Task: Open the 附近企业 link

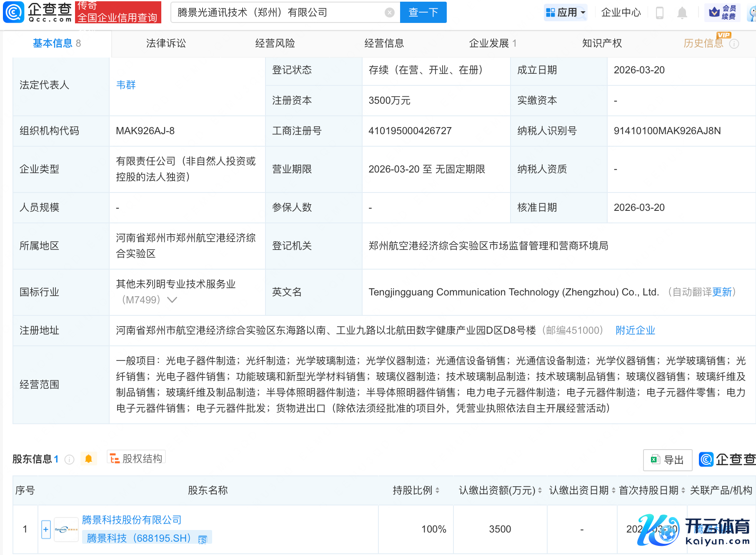Action: (635, 330)
